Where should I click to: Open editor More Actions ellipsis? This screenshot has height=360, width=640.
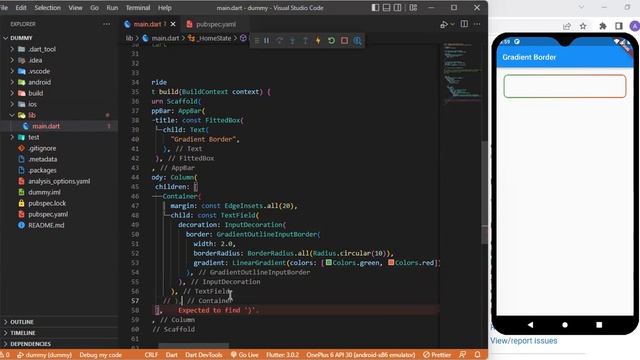[477, 24]
